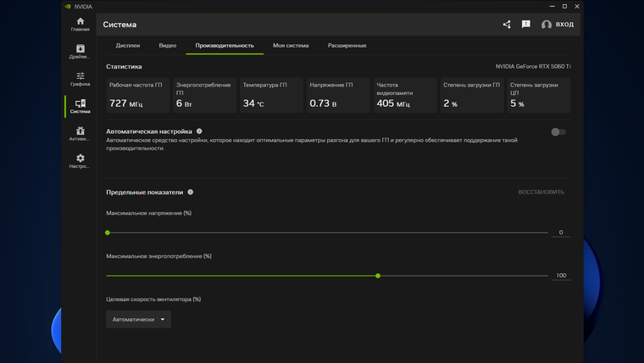The image size is (644, 363).
Task: Open the Настройки gear section
Action: point(80,161)
